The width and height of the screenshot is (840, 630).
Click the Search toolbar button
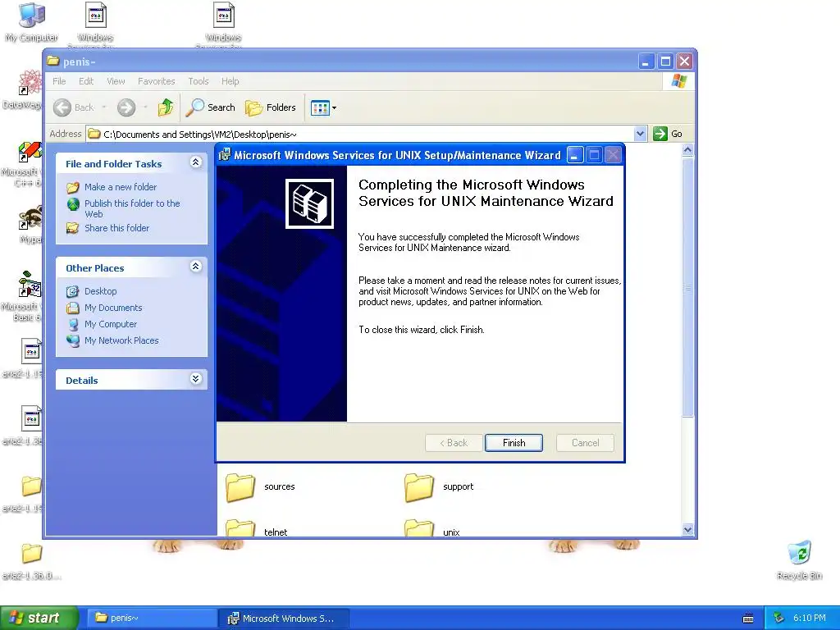tap(211, 107)
